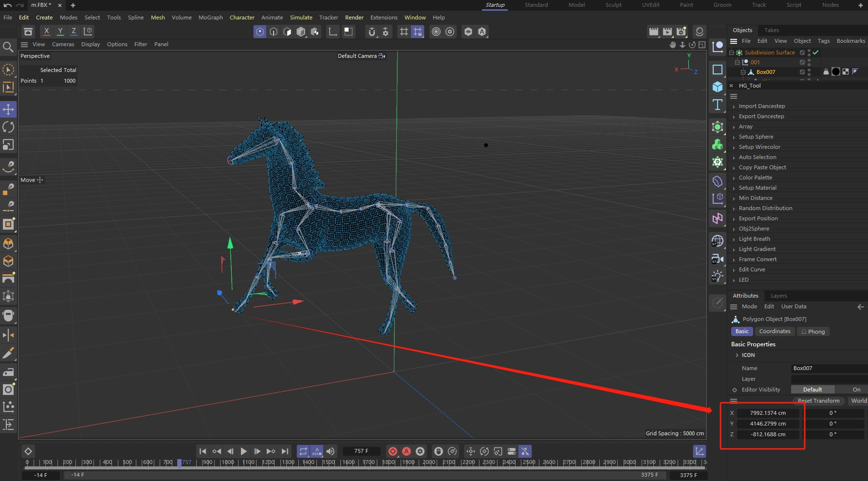Toggle Subdivision Surface green enable checkmark
This screenshot has height=481, width=868.
tap(816, 53)
